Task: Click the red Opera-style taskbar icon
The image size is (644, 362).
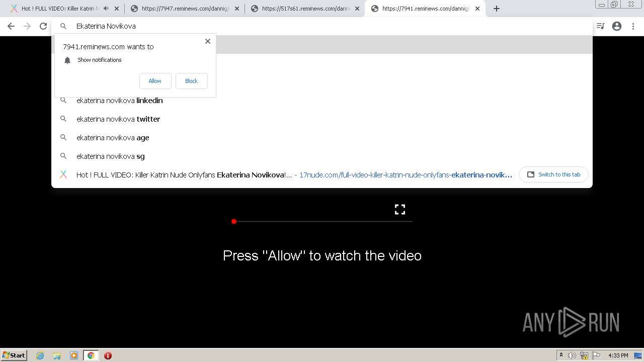Action: point(108,355)
